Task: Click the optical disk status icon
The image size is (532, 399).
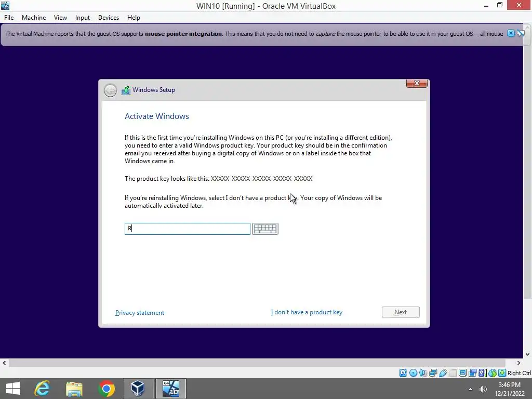Action: 413,373
